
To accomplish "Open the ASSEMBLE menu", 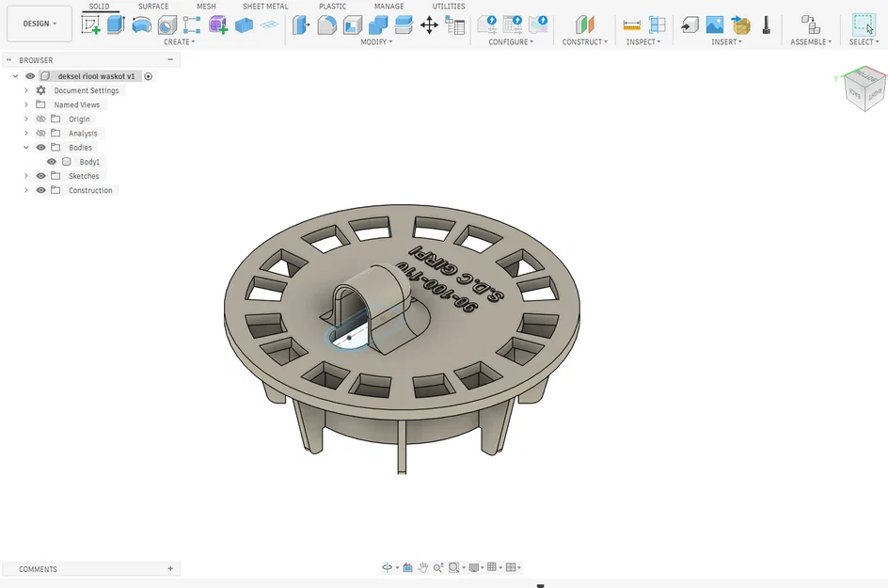I will click(811, 42).
